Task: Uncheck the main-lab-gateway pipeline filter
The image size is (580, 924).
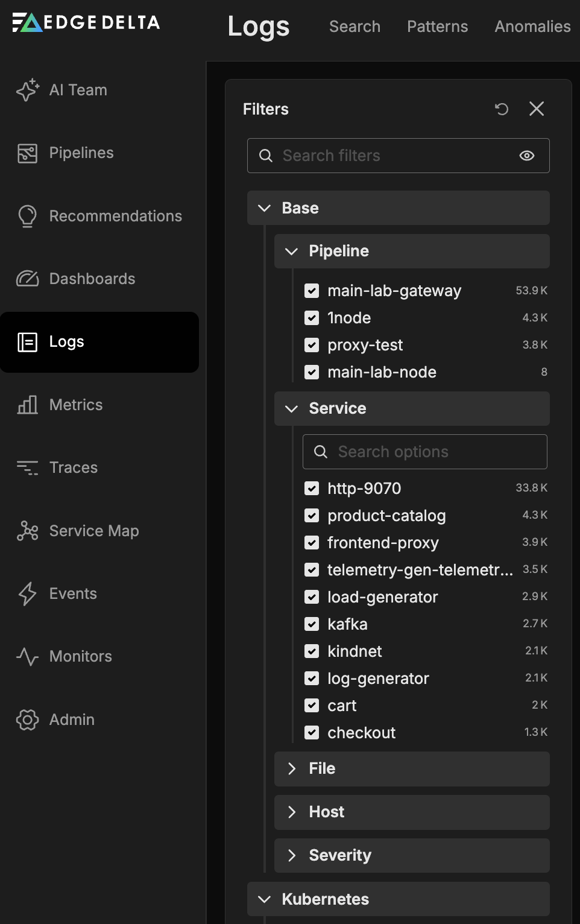Action: tap(312, 291)
